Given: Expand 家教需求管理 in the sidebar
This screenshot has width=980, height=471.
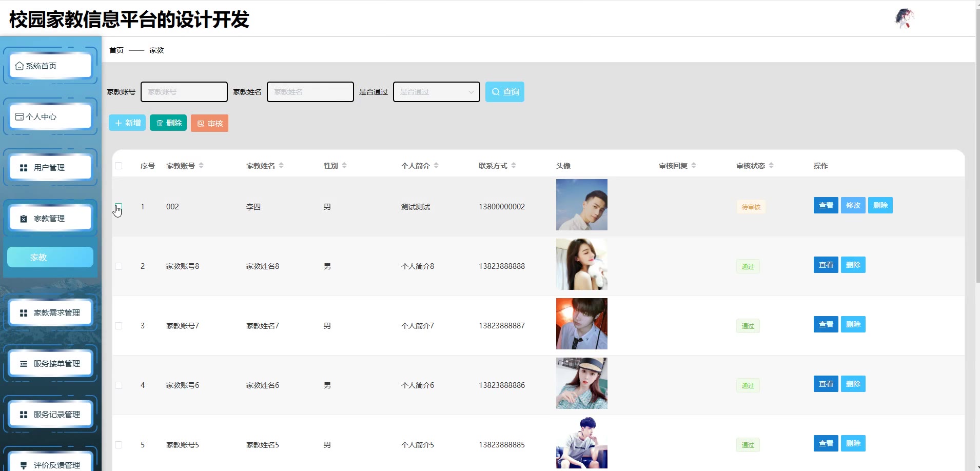Looking at the screenshot, I should [50, 312].
